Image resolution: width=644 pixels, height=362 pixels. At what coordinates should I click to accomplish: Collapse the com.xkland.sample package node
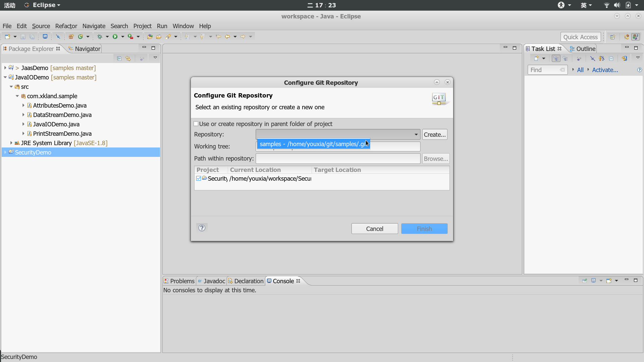(x=17, y=96)
